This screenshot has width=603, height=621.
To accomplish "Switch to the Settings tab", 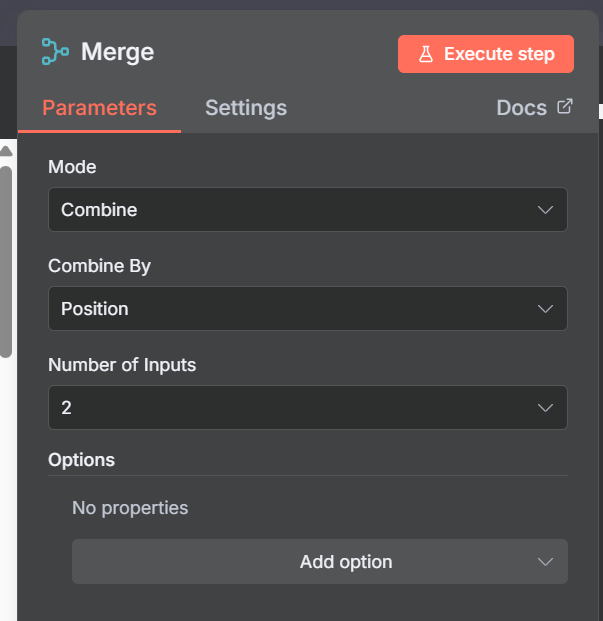I will point(246,108).
